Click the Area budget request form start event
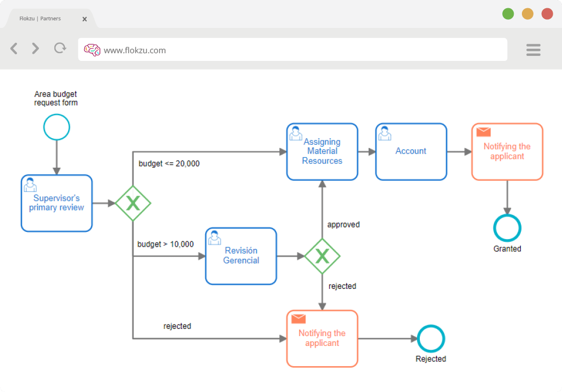The height and width of the screenshot is (392, 562). tap(57, 127)
